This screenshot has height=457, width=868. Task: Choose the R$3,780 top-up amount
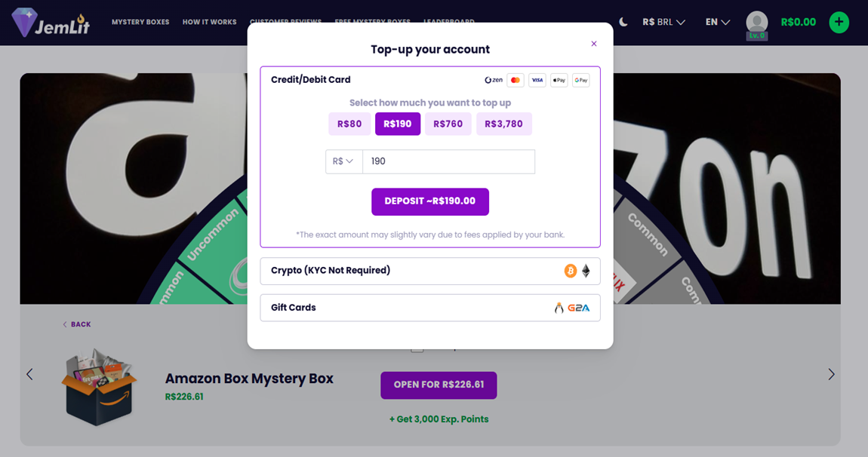pyautogui.click(x=503, y=124)
